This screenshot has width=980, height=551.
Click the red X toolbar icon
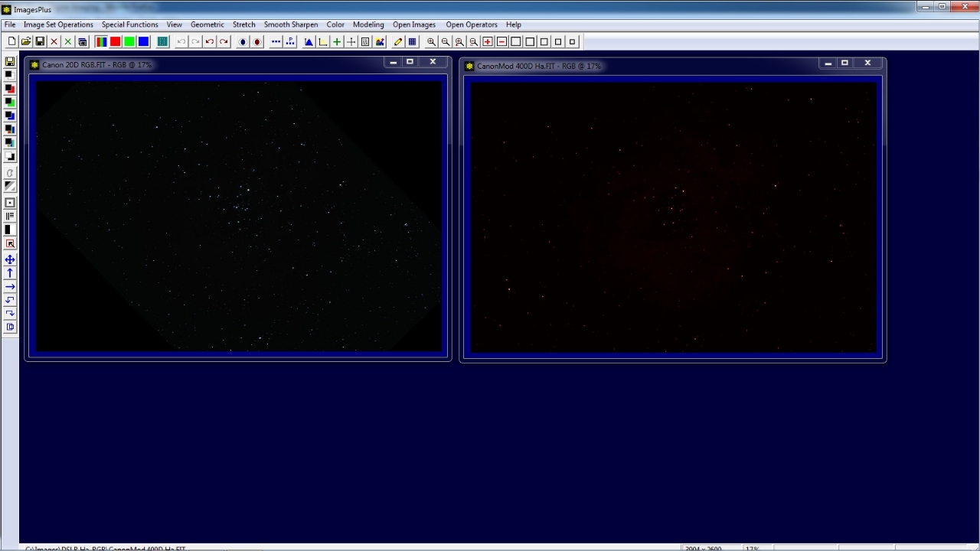pyautogui.click(x=54, y=41)
